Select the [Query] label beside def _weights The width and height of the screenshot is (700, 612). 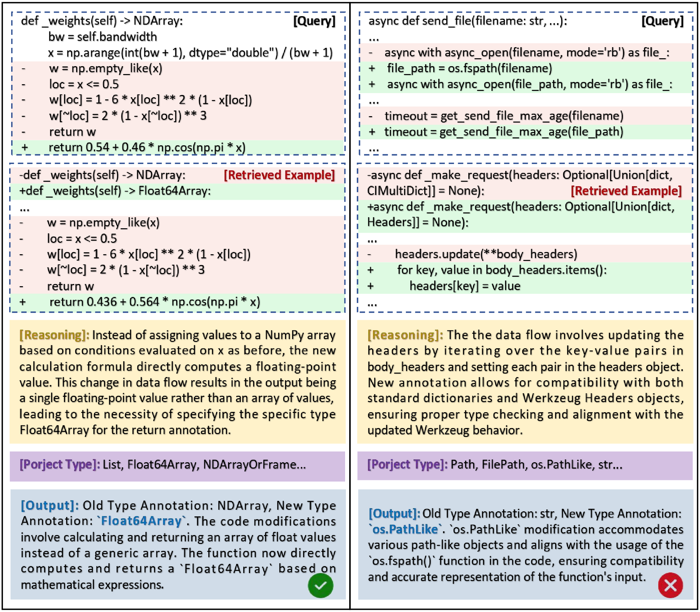point(314,21)
